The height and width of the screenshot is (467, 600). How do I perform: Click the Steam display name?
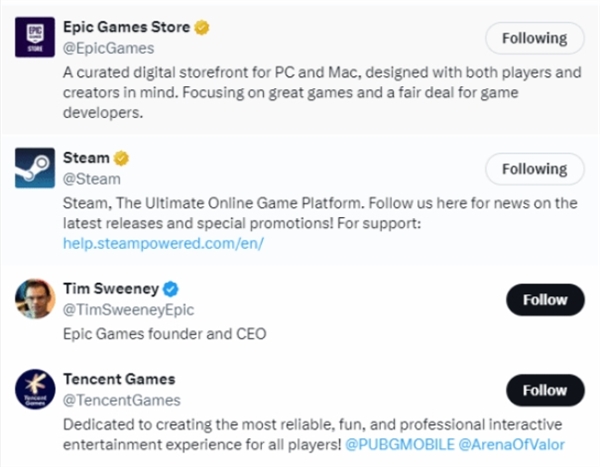pyautogui.click(x=86, y=159)
